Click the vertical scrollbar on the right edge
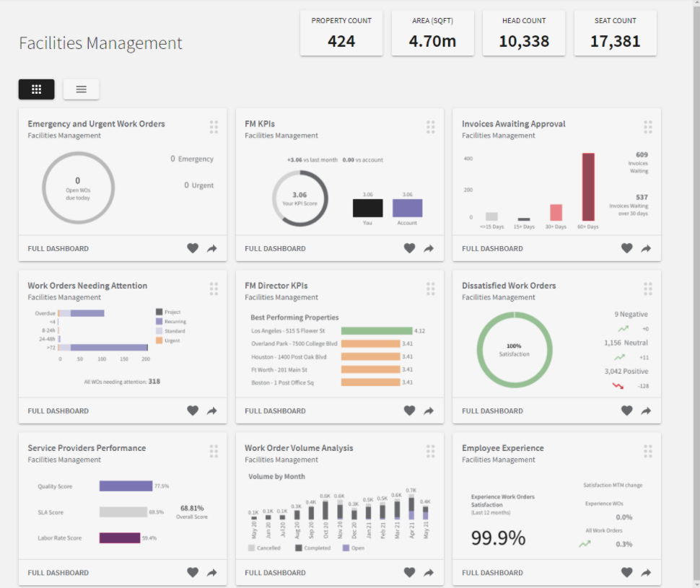Screen dimensions: 700x588 (695, 289)
